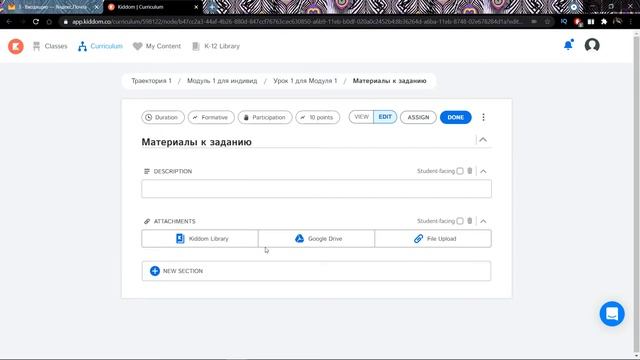Click the DONE button
Viewport: 640px width, 360px height.
pyautogui.click(x=456, y=117)
